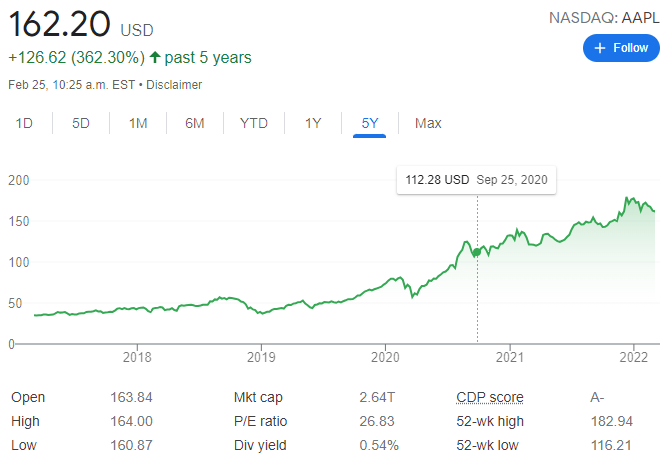Image resolution: width=672 pixels, height=462 pixels.
Task: Click the green up arrow icon
Action: [155, 58]
